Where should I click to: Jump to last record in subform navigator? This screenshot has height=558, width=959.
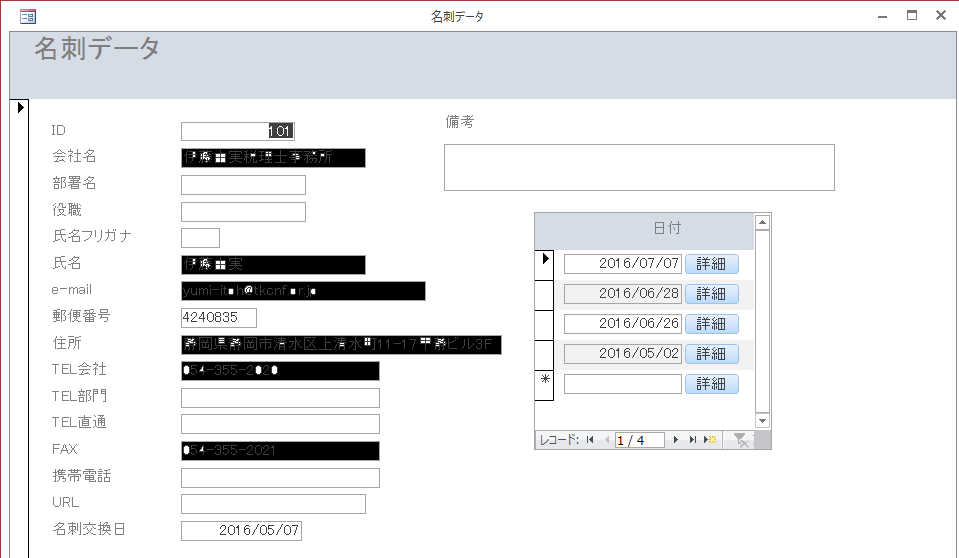click(x=692, y=440)
